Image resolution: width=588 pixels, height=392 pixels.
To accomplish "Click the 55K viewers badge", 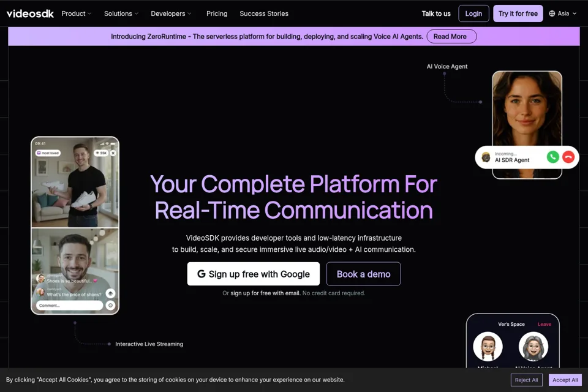I will 101,153.
